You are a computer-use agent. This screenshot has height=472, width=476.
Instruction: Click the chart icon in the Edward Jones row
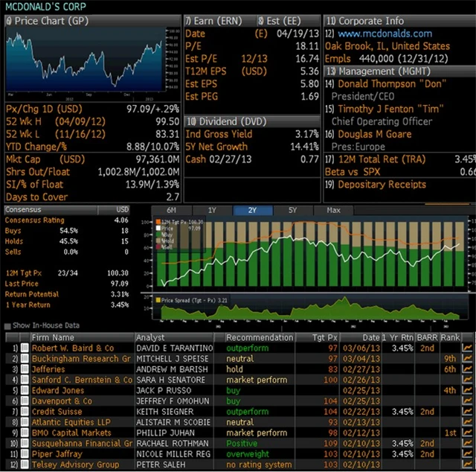click(469, 390)
